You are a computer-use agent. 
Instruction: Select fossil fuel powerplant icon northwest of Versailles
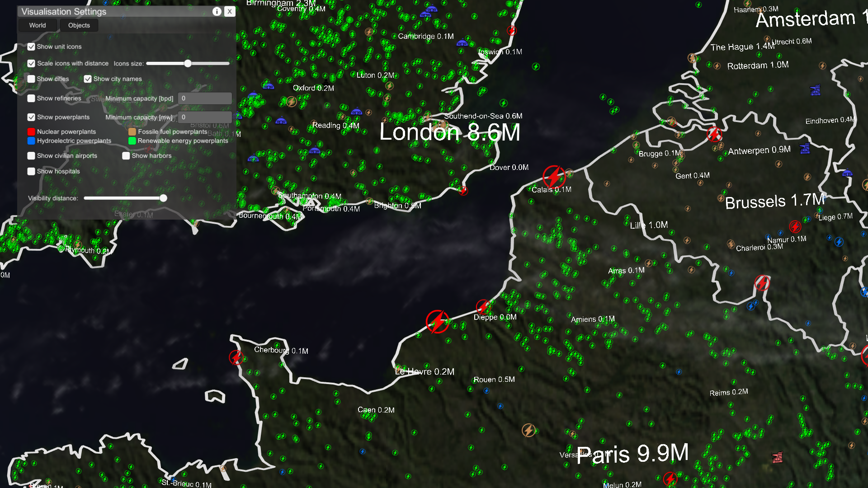528,430
